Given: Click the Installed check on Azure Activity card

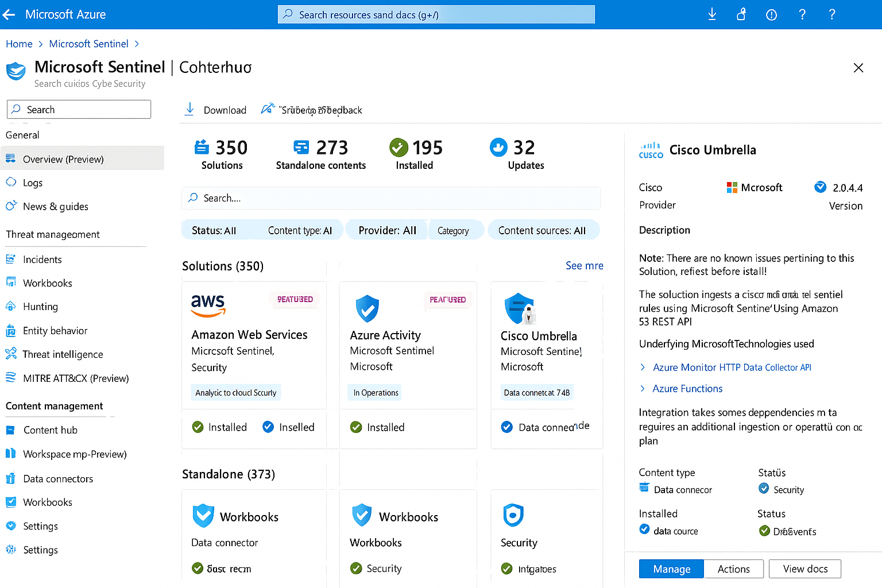Looking at the screenshot, I should pyautogui.click(x=356, y=427).
